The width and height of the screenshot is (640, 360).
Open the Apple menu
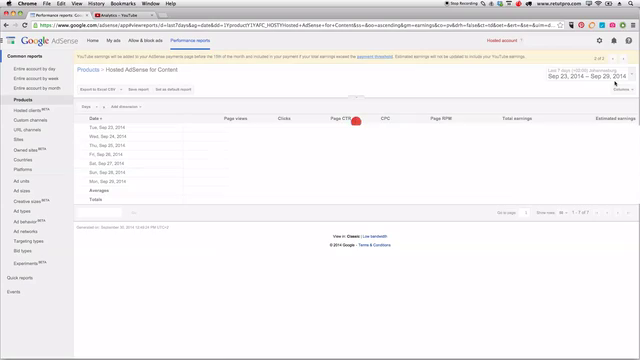[9, 4]
